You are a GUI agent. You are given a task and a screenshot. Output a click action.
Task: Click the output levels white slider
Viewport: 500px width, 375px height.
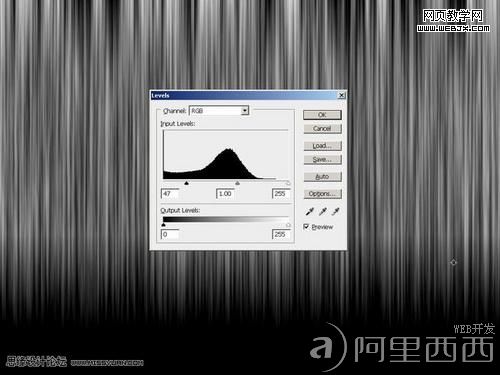(288, 225)
